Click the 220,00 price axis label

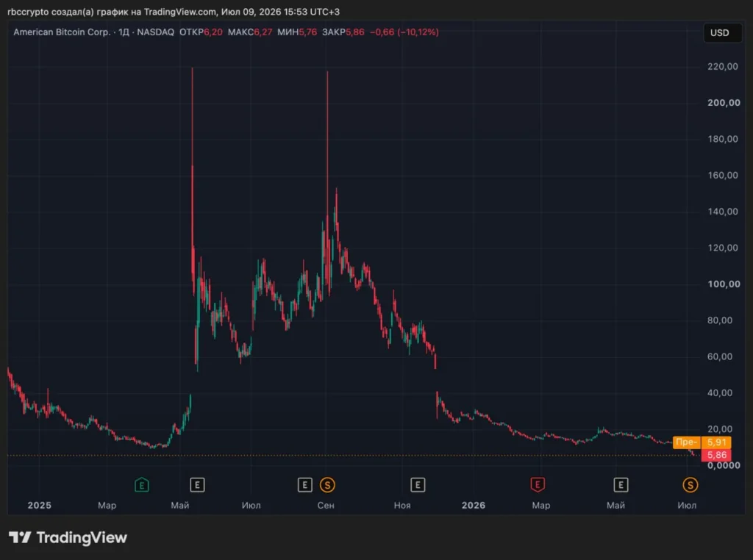tap(723, 67)
